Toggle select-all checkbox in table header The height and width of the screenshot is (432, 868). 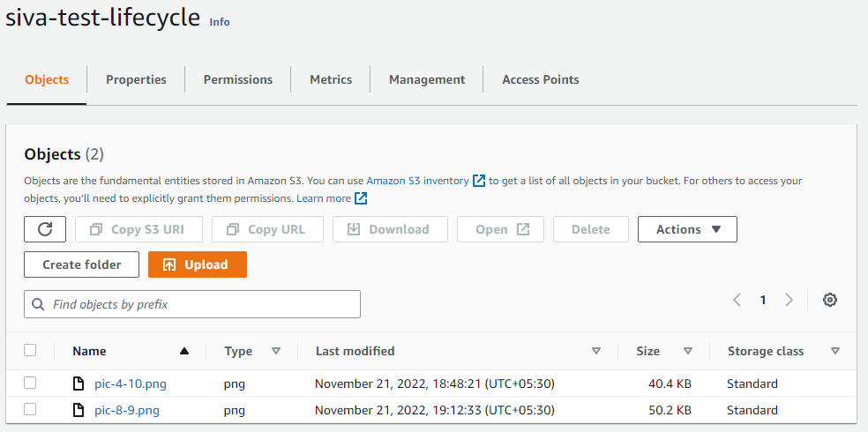30,350
